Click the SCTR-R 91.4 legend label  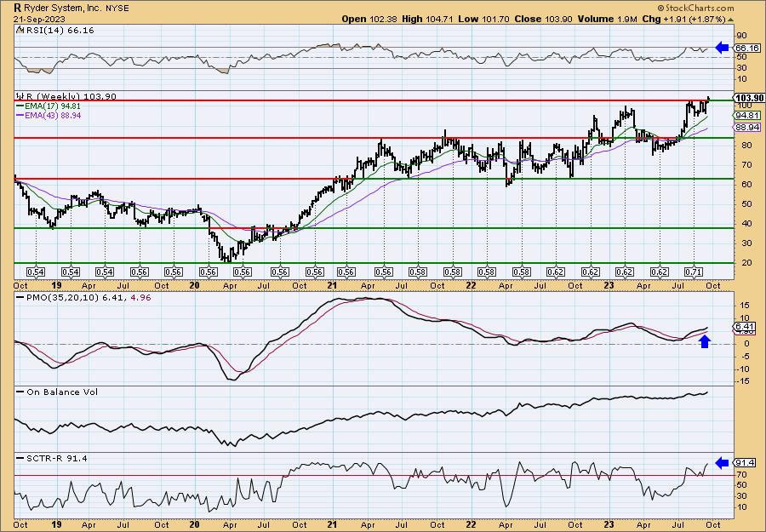pyautogui.click(x=52, y=458)
